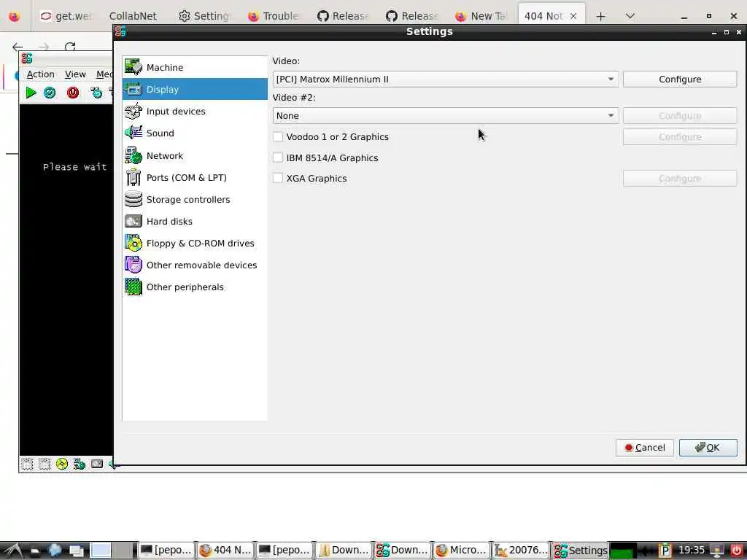Click hard disk icon in emulator status bar

[97, 464]
